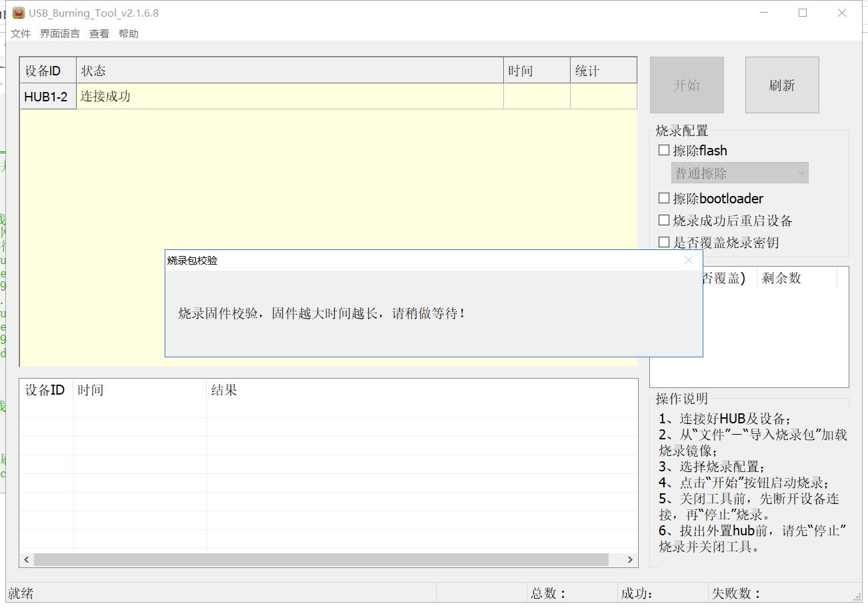
Task: Expand the 普通擦除 dropdown
Action: (739, 173)
